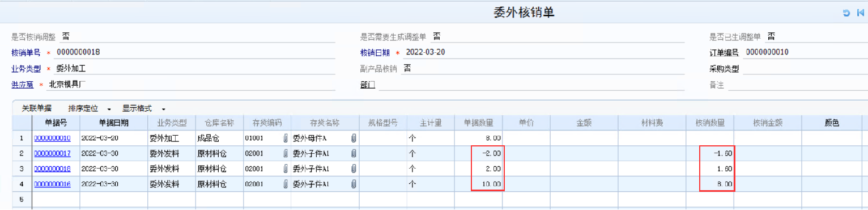This screenshot has height=210, width=868.
Task: Open document link 0000000016
Action: tap(52, 184)
